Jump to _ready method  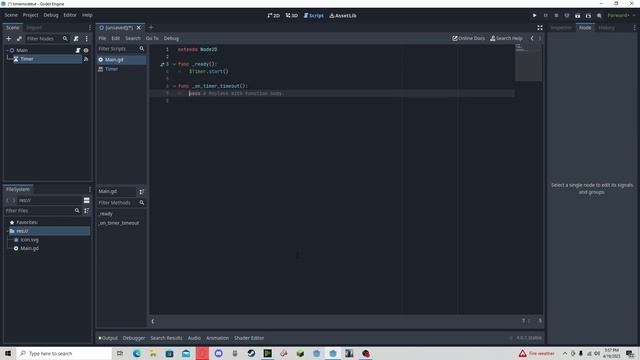(x=105, y=214)
